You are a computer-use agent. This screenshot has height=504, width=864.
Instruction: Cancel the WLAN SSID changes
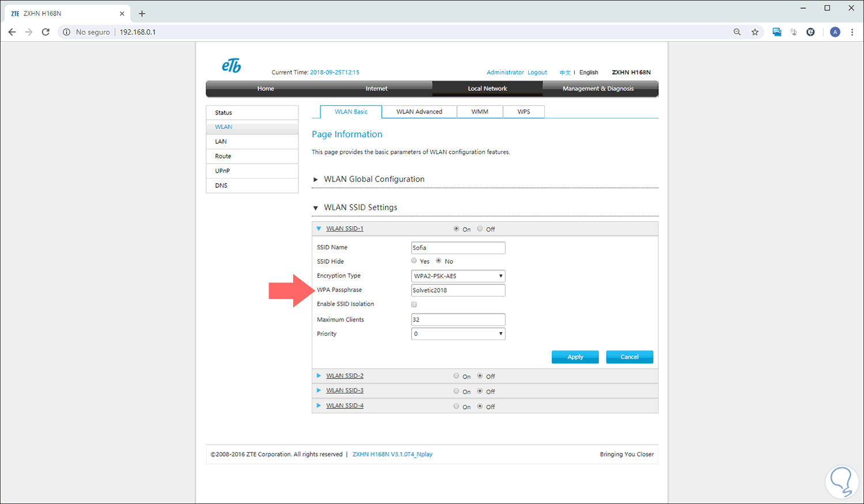tap(630, 357)
